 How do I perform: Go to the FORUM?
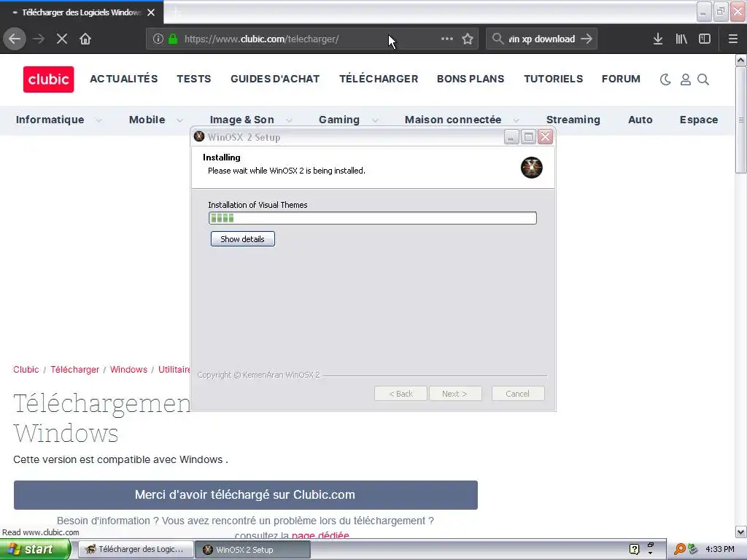[621, 79]
